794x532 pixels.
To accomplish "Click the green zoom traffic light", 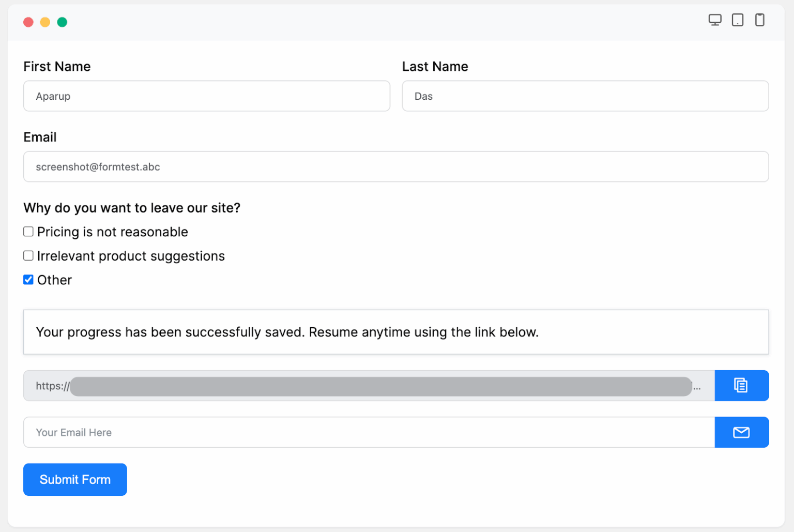I will coord(62,22).
